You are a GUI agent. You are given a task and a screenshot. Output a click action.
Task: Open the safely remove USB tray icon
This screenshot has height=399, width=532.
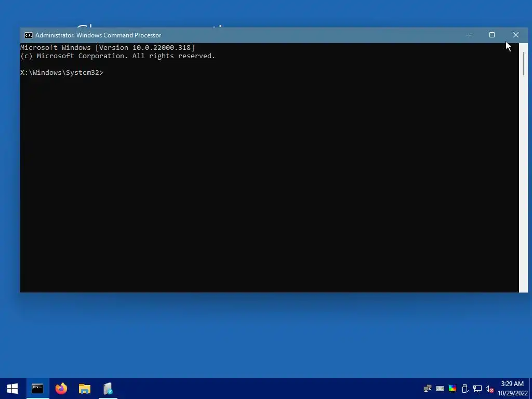[465, 389]
